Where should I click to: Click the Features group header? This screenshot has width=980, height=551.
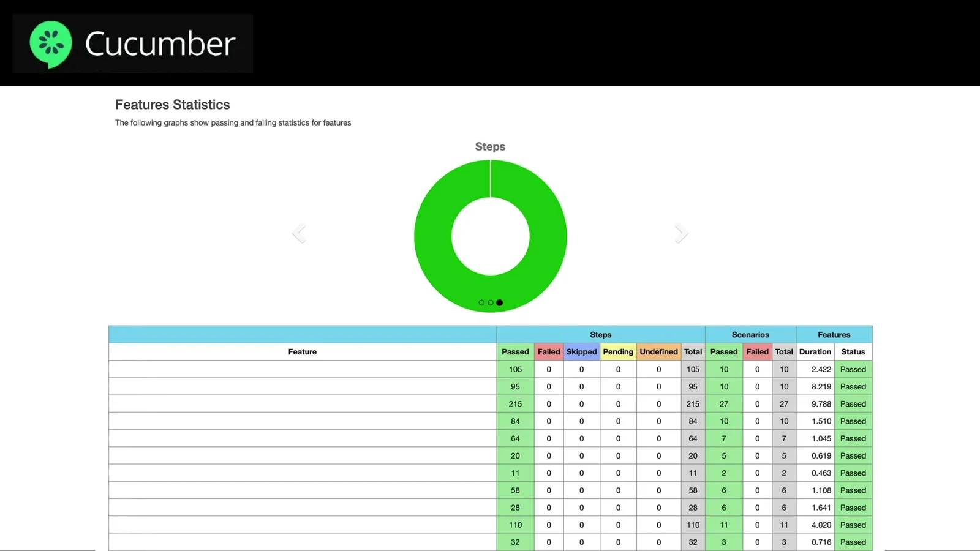[834, 335]
